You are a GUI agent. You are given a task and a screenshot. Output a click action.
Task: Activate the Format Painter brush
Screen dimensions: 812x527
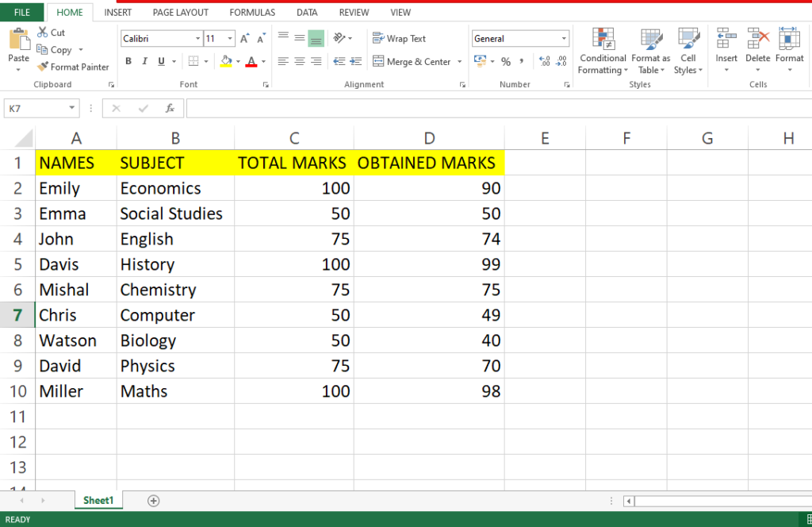pos(43,67)
